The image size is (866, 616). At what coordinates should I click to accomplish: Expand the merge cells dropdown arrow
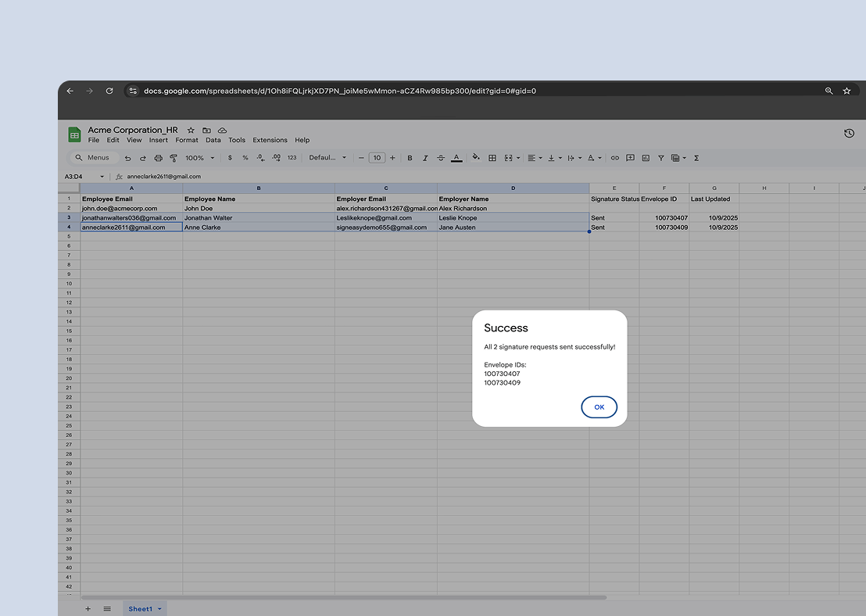coord(518,158)
